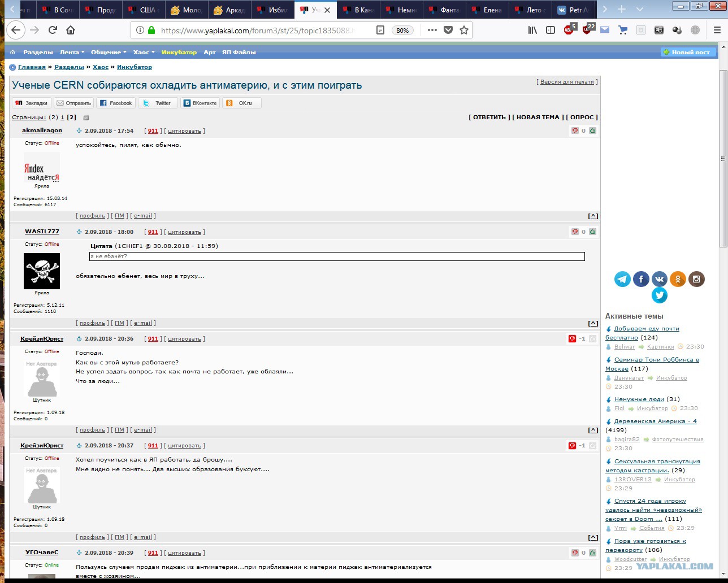Screen dimensions: 728x583
Task: Click the Instagram round social icon
Action: tap(696, 279)
